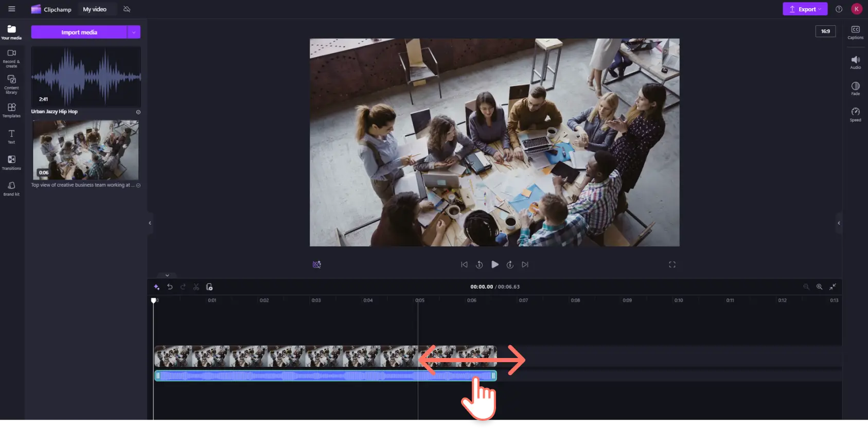
Task: Open the Record & create panel
Action: [11, 58]
